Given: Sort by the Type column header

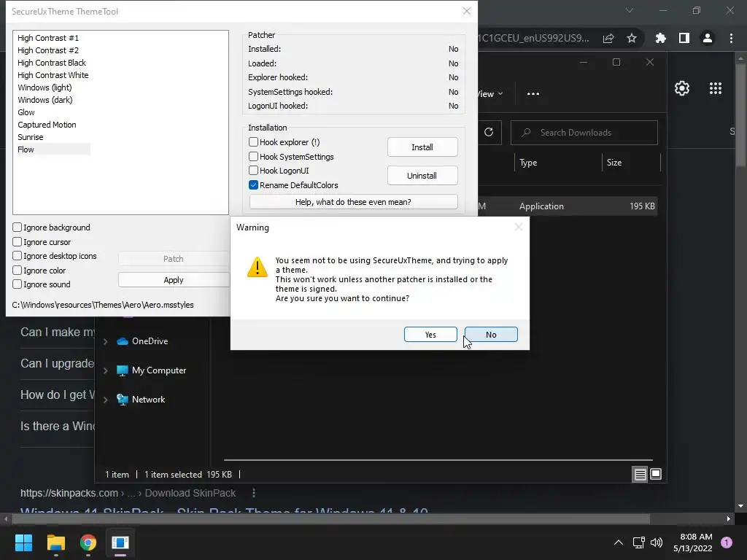Looking at the screenshot, I should coord(528,163).
